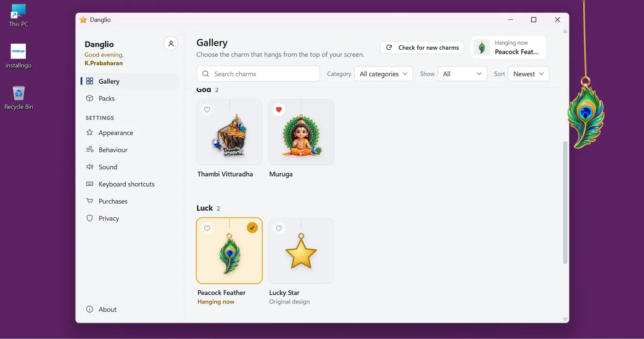Image resolution: width=644 pixels, height=339 pixels.
Task: Open the Packs section
Action: tap(130, 98)
